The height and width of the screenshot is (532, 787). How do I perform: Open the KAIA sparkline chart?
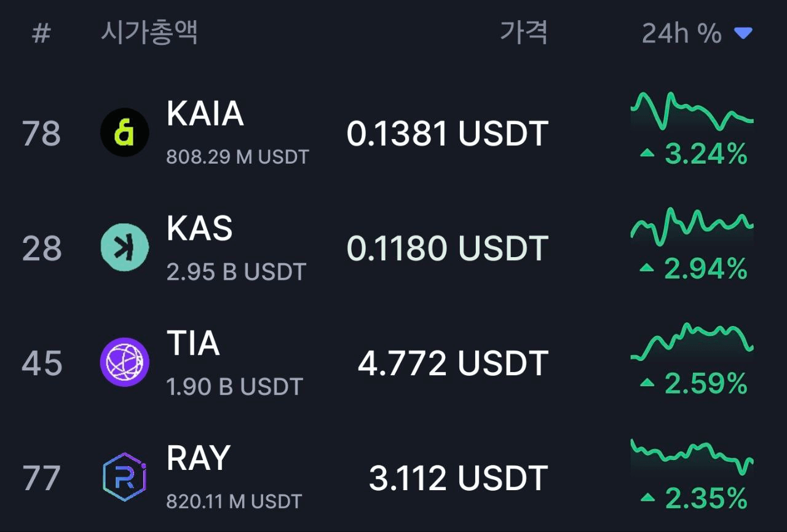click(692, 111)
